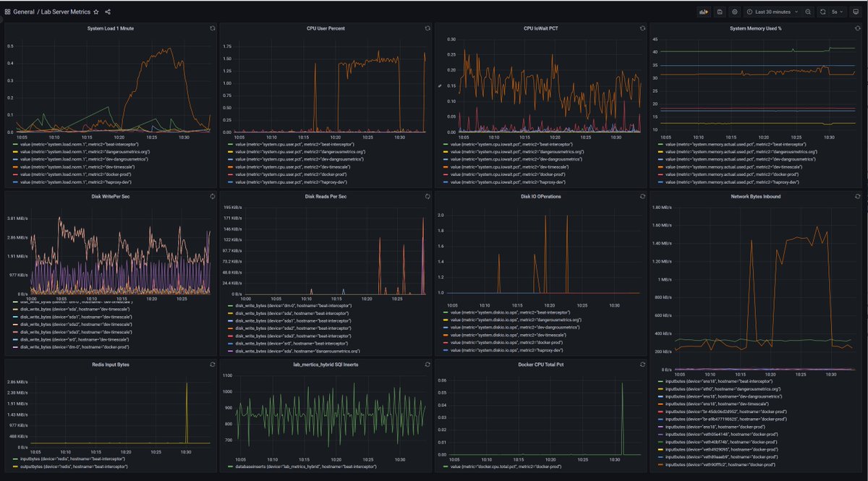This screenshot has height=481, width=868.
Task: Click refresh icon on CPU User Percent panel
Action: pyautogui.click(x=427, y=27)
